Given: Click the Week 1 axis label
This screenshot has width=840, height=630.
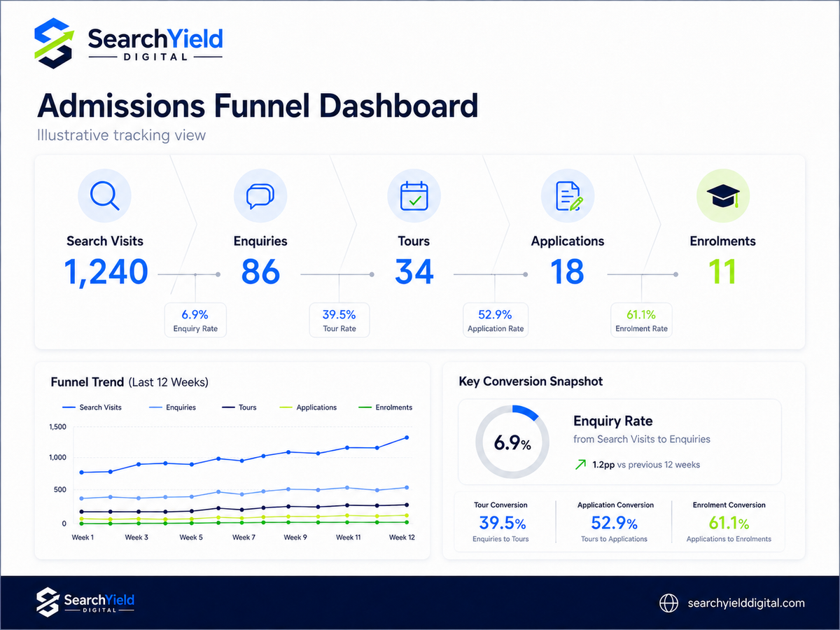Looking at the screenshot, I should [x=83, y=538].
